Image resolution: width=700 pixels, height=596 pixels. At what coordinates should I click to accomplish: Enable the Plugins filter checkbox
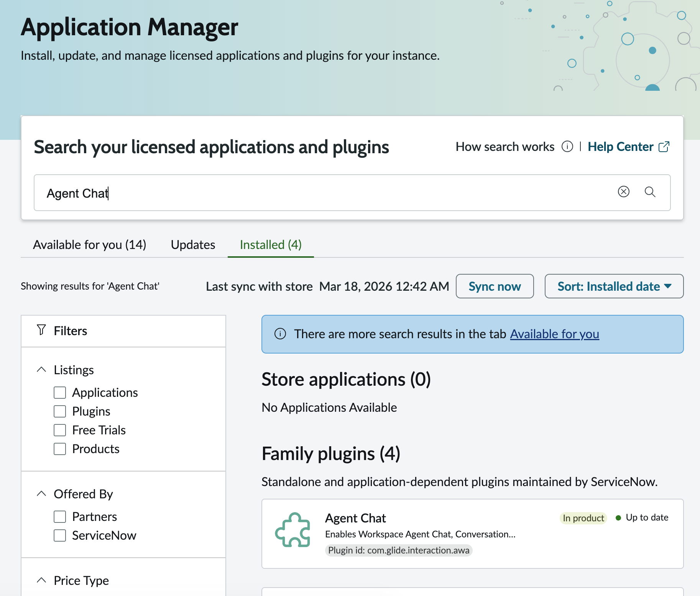[60, 411]
